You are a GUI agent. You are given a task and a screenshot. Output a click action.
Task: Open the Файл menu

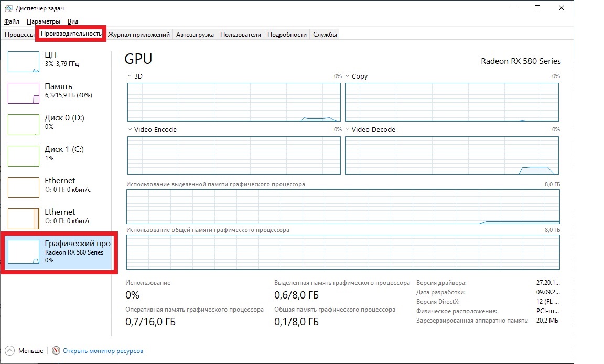pyautogui.click(x=12, y=21)
